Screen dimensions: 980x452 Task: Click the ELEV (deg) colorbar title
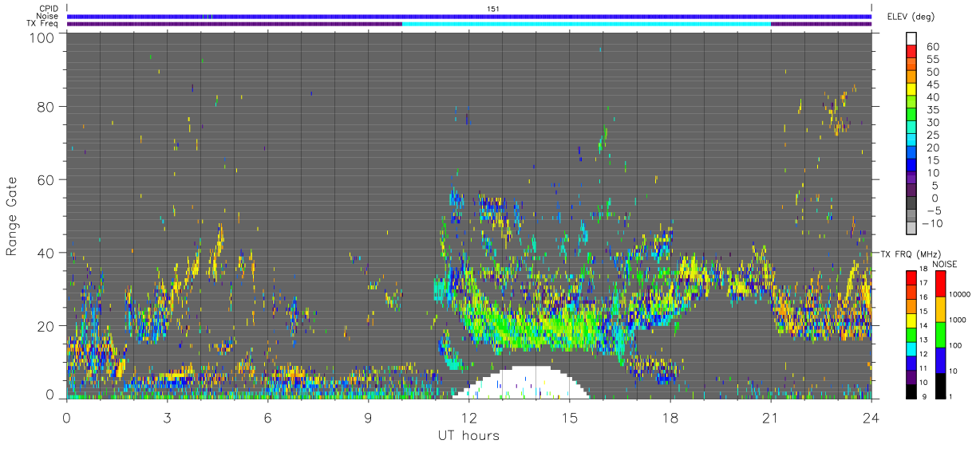tap(911, 17)
